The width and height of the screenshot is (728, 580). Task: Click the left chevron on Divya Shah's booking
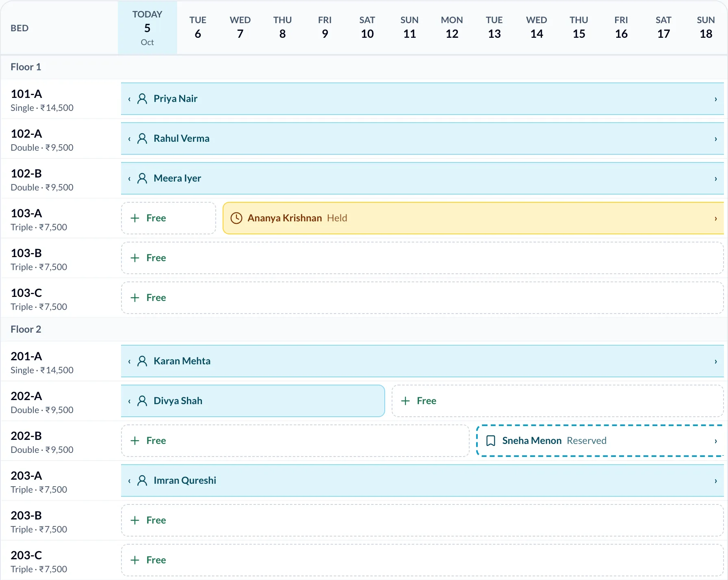point(129,401)
